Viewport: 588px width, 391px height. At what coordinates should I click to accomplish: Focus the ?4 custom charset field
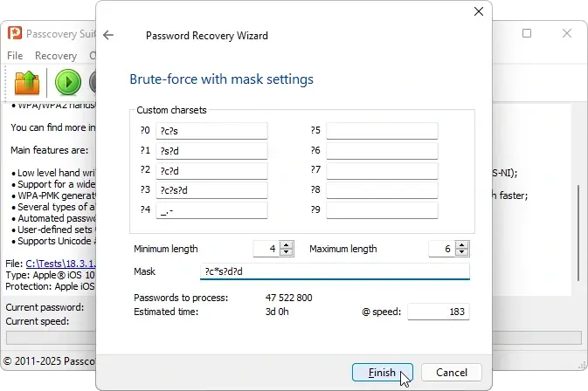tap(211, 210)
